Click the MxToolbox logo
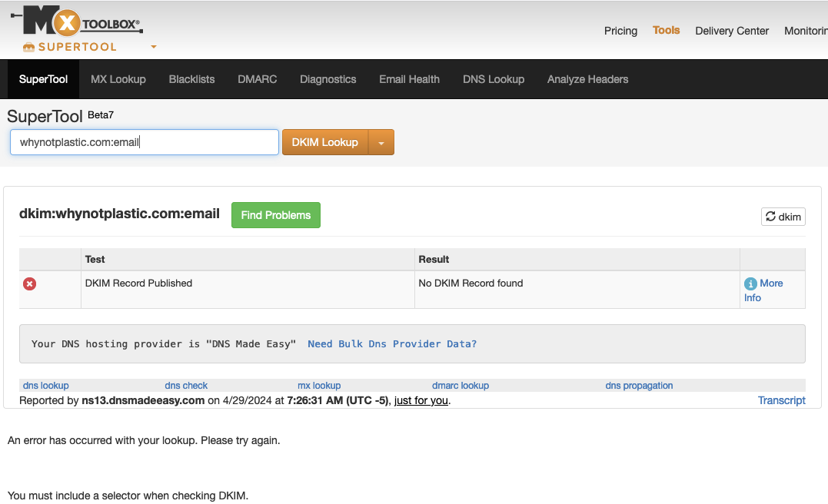 77,22
